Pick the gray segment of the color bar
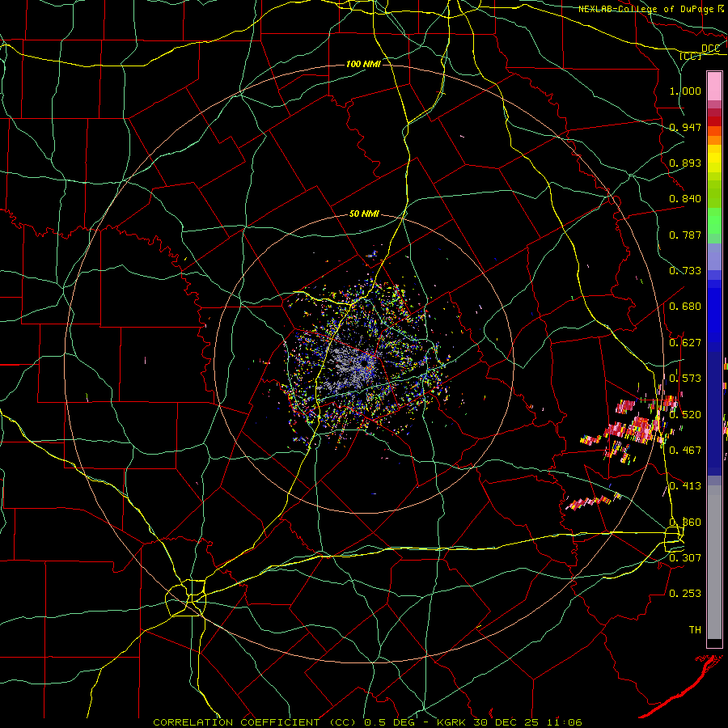Screen dimensions: 728x728 click(x=714, y=562)
